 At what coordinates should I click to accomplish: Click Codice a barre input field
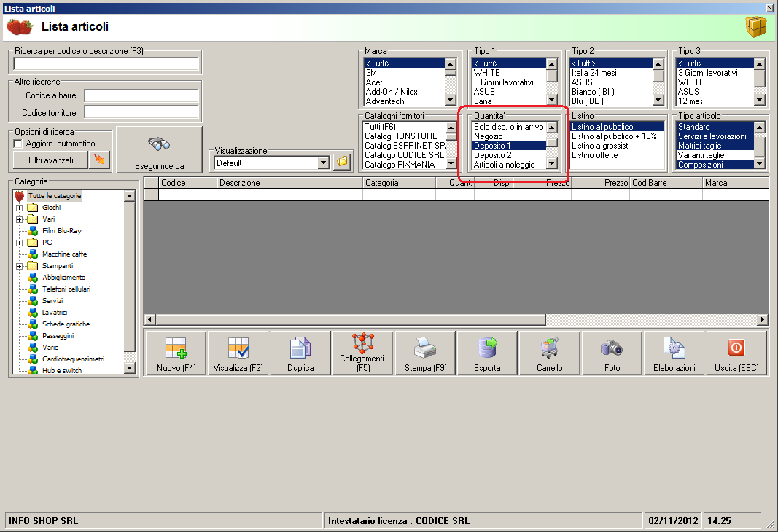click(141, 95)
